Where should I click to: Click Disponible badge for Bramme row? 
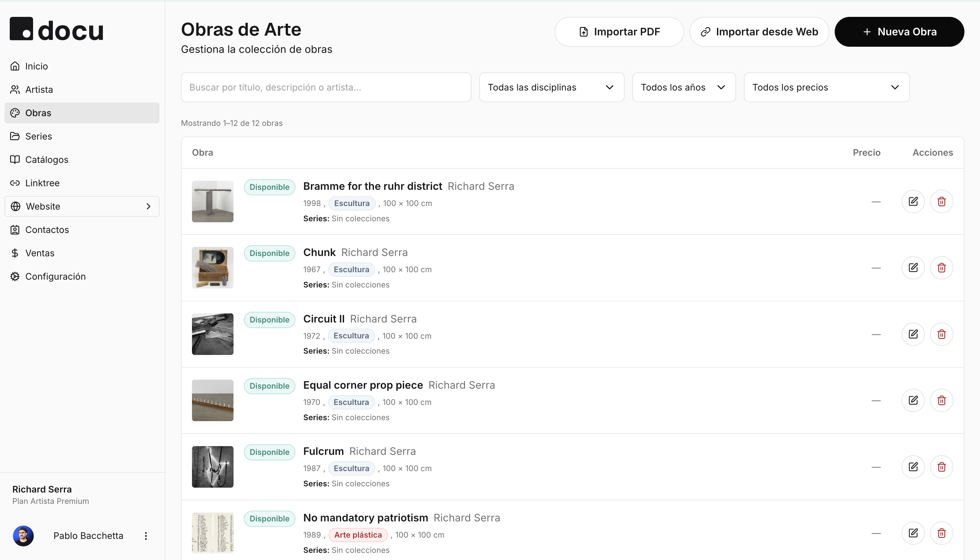[x=269, y=187]
